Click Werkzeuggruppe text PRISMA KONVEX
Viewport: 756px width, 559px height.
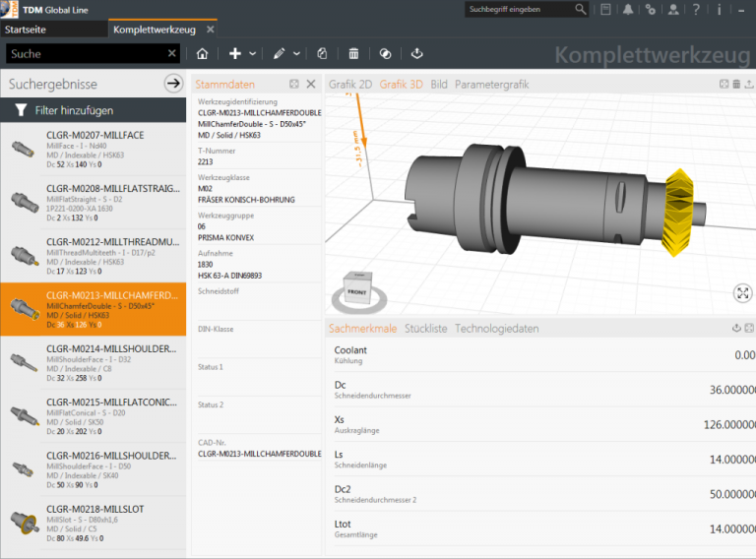[x=225, y=237]
